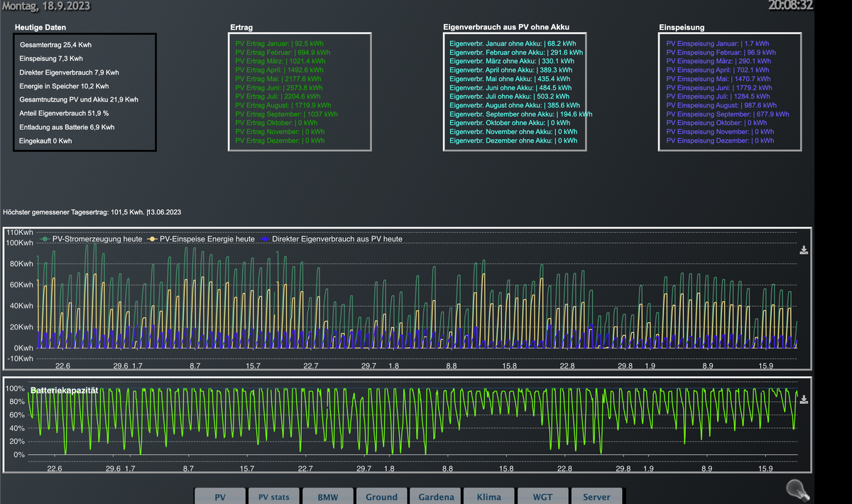Select PV Einspeisung April row
852x504 pixels.
718,70
